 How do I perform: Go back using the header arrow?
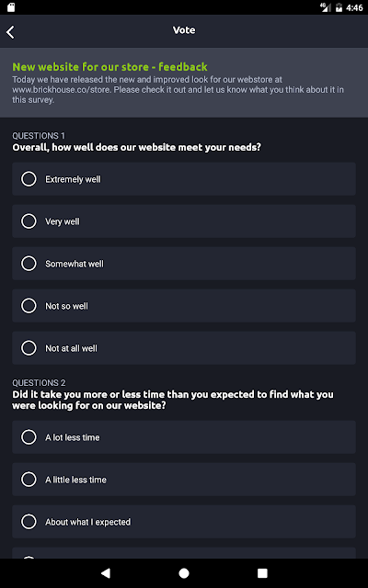point(10,32)
